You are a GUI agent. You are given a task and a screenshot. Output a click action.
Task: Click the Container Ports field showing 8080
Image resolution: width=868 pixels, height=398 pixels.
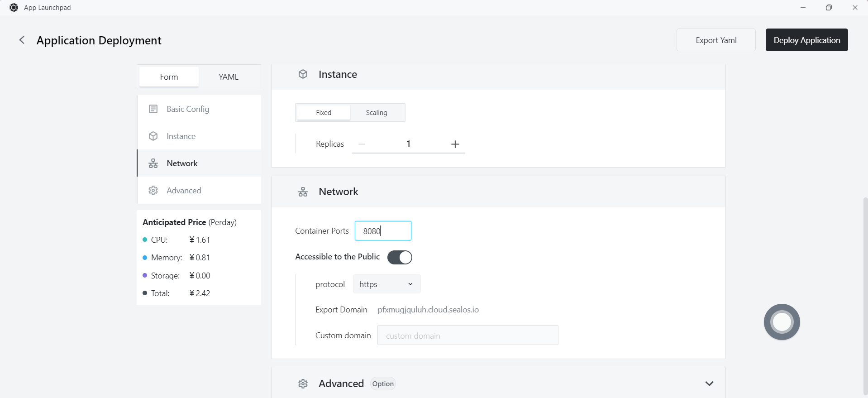[x=383, y=231]
